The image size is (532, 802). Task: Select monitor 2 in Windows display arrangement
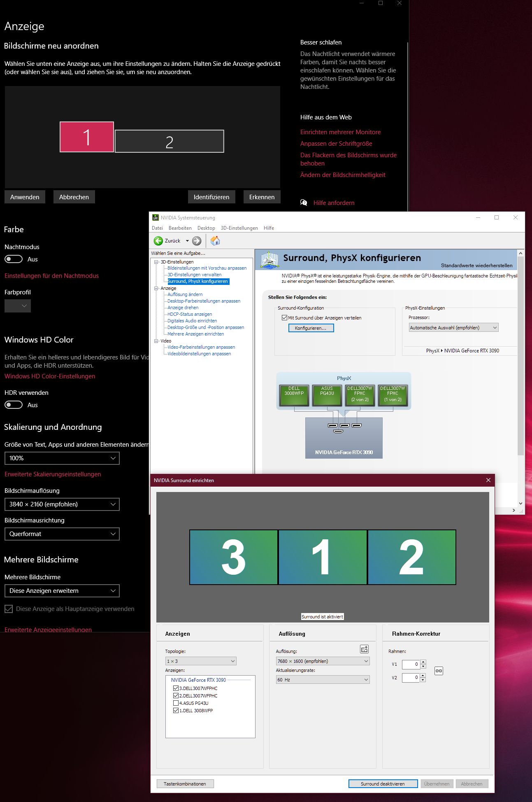[x=170, y=142]
